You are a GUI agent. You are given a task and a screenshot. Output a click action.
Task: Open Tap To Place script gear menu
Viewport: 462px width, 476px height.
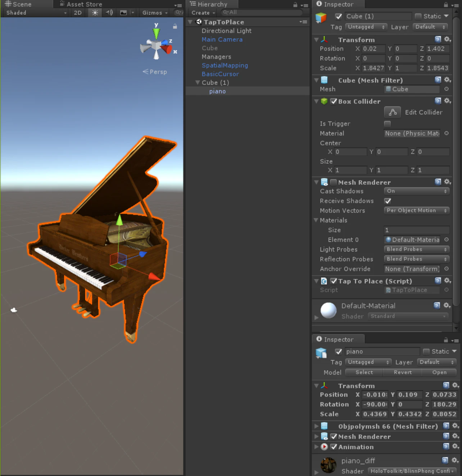(447, 281)
